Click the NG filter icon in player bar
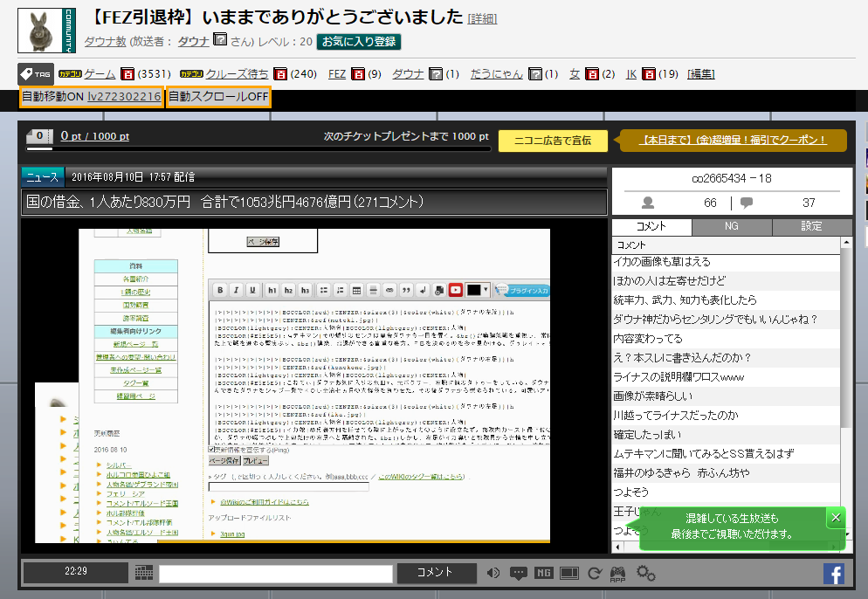Image resolution: width=868 pixels, height=599 pixels. 544,574
